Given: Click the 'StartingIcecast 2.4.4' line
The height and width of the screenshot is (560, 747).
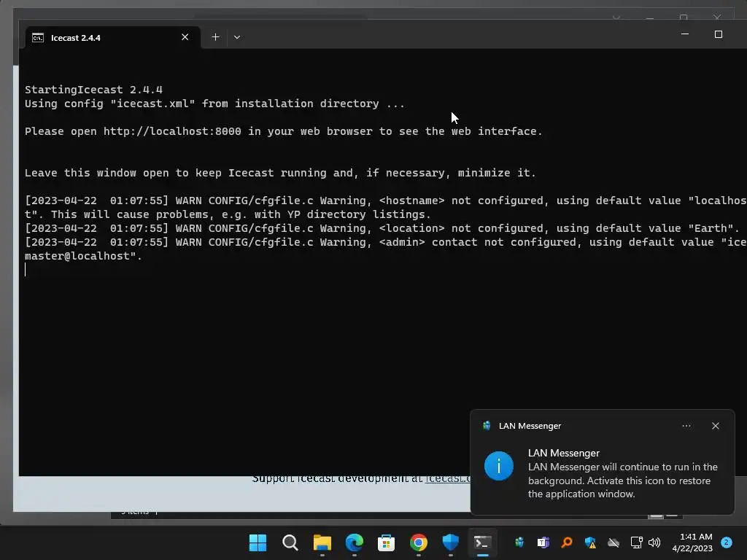Looking at the screenshot, I should click(x=94, y=90).
